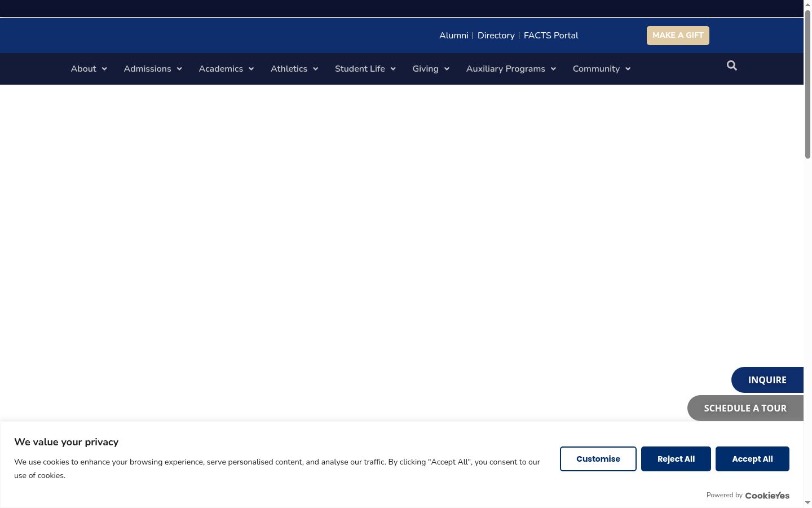
Task: Open the Directory link
Action: click(x=496, y=36)
